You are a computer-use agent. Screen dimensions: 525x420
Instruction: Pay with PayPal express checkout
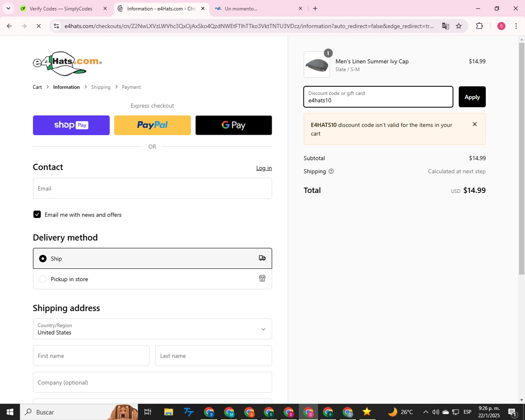click(152, 125)
